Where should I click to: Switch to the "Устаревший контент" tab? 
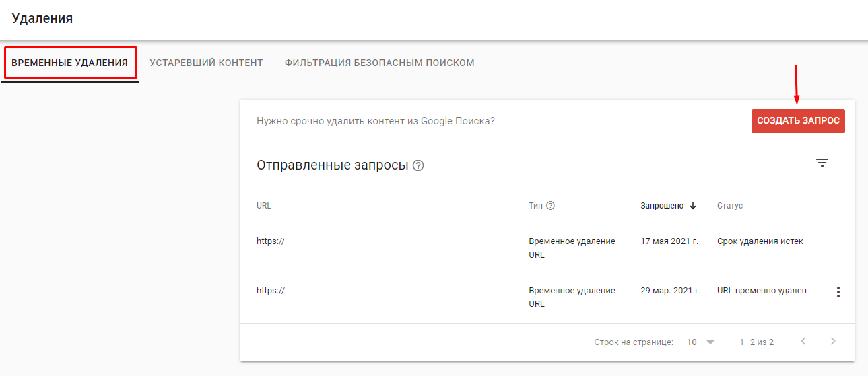click(206, 63)
